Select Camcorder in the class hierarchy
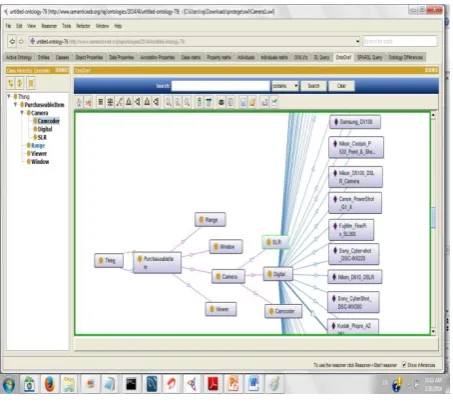 (x=48, y=121)
